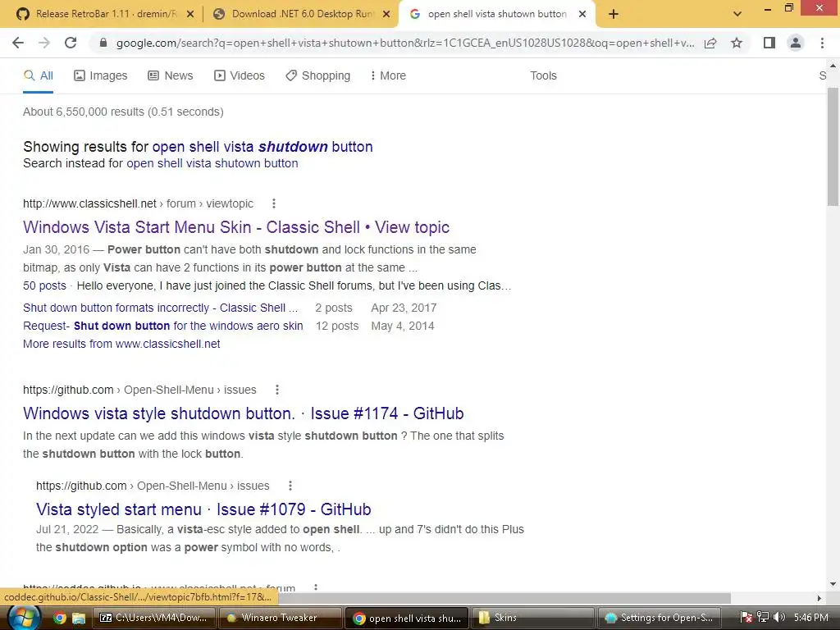Open corrected 'open shell vista shutdown button' link

pyautogui.click(x=262, y=147)
